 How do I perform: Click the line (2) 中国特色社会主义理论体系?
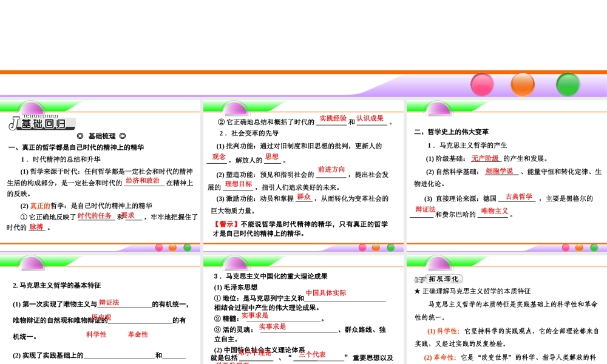click(259, 350)
